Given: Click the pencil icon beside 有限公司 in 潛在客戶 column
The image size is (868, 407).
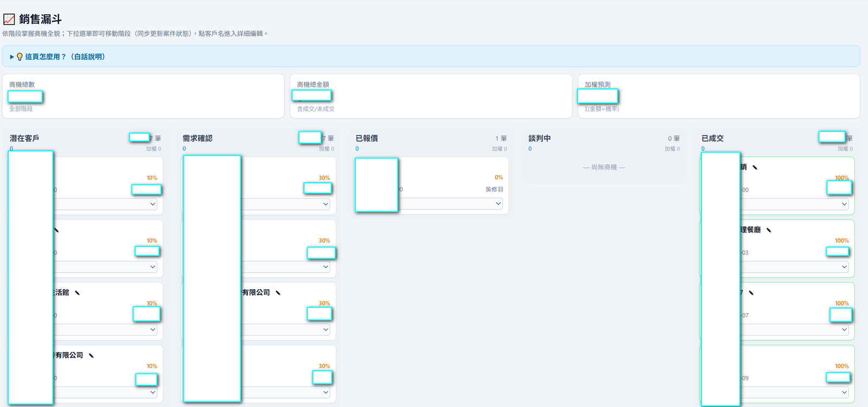Looking at the screenshot, I should pyautogui.click(x=91, y=356).
